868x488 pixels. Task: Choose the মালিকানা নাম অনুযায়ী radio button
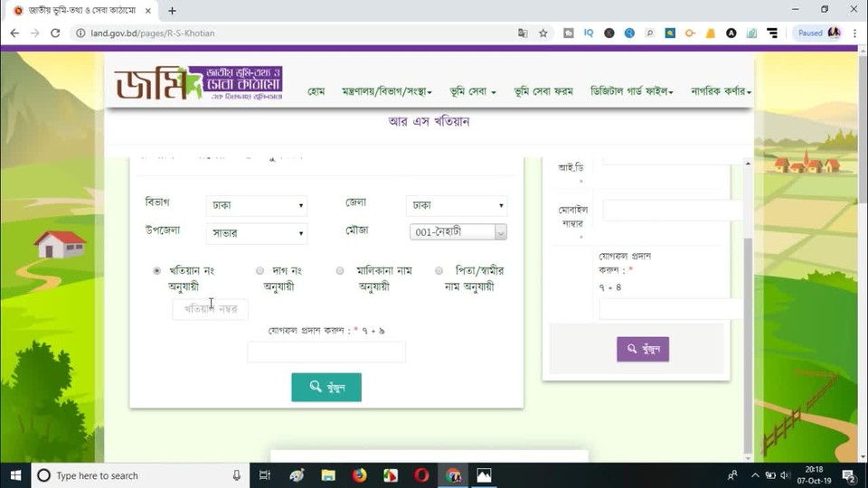click(x=340, y=270)
